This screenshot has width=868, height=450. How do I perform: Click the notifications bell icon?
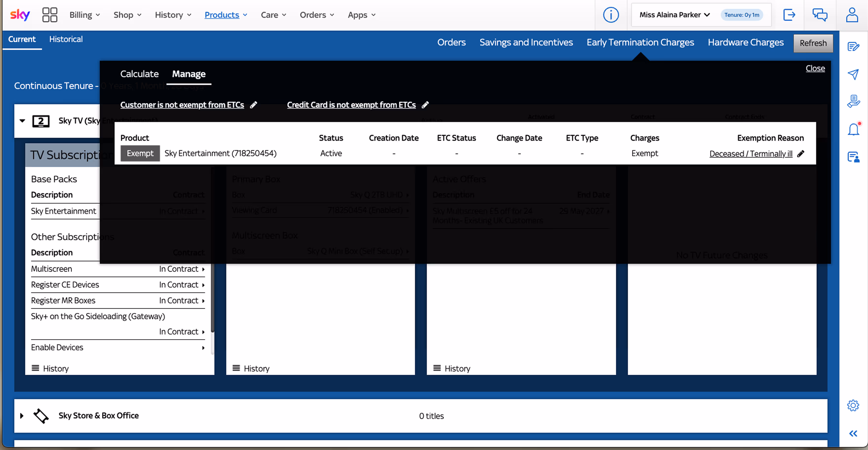(853, 129)
